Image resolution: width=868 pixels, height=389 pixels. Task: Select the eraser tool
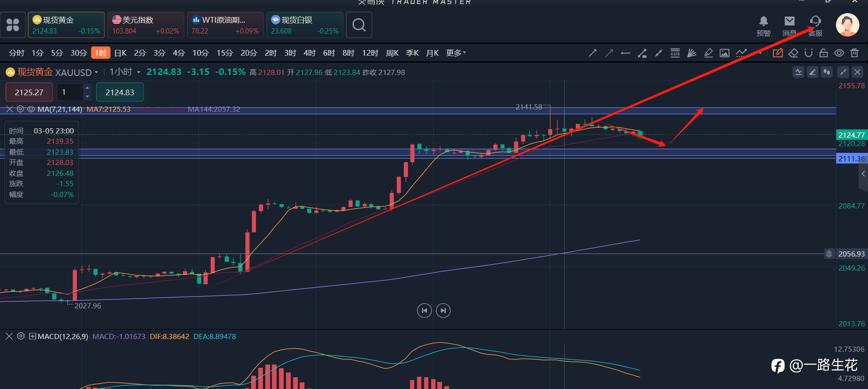794,53
